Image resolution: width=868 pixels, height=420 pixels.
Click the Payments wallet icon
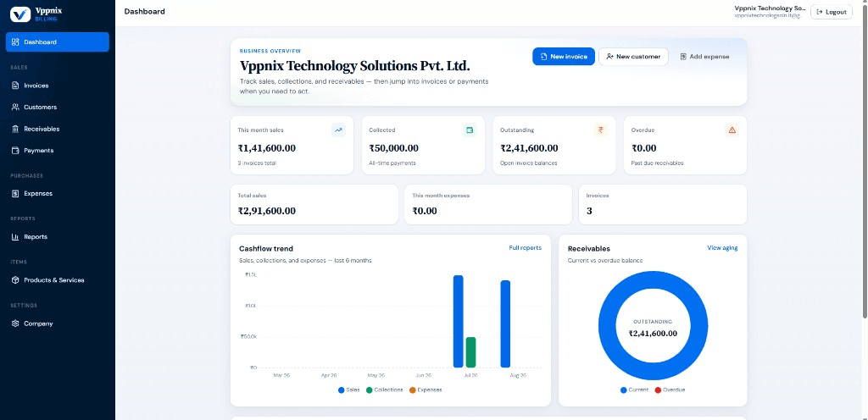pos(15,151)
